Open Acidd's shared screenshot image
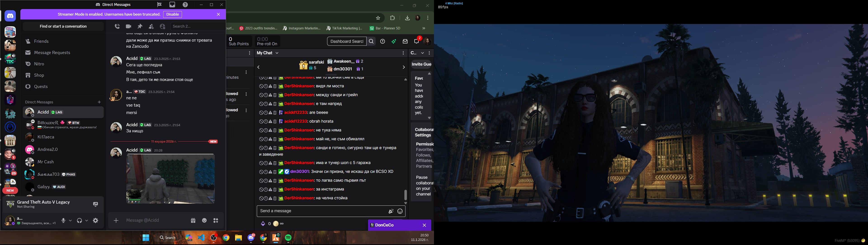Image resolution: width=868 pixels, height=245 pixels. (x=170, y=179)
